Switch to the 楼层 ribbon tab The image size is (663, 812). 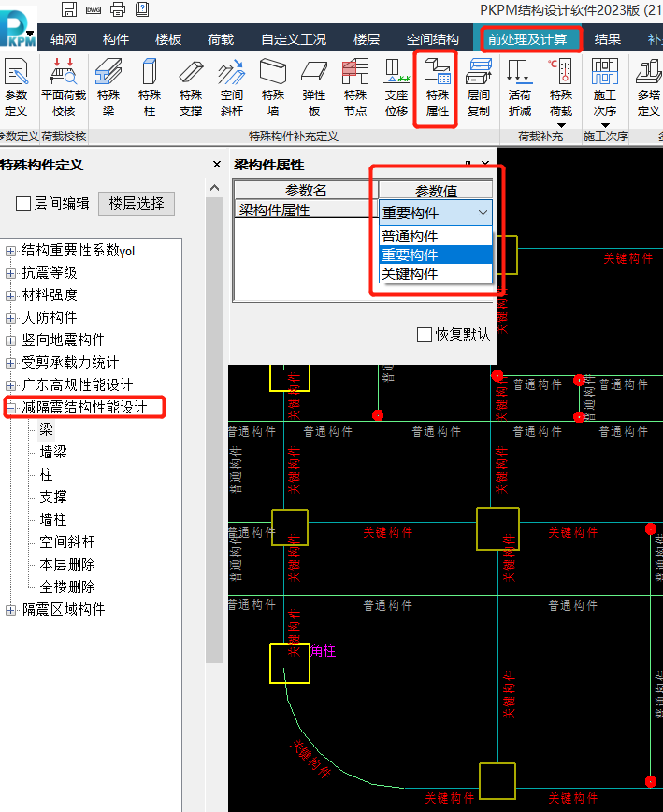coord(367,39)
